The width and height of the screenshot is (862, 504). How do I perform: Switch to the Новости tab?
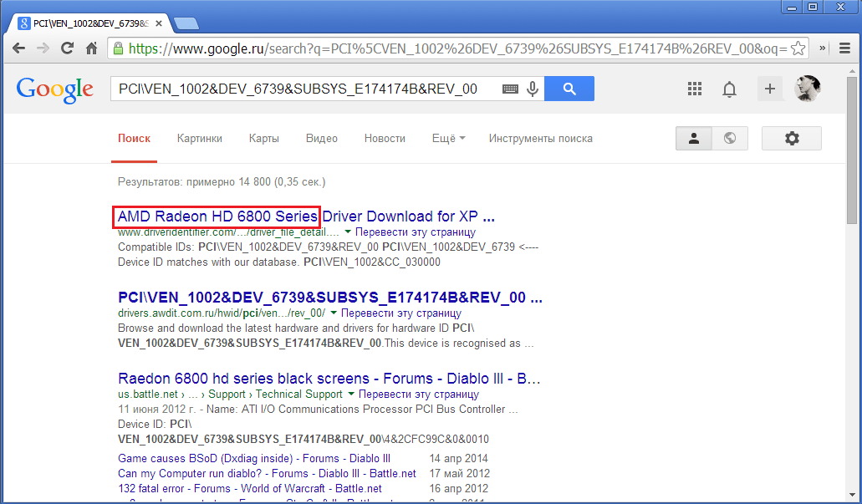pyautogui.click(x=385, y=139)
